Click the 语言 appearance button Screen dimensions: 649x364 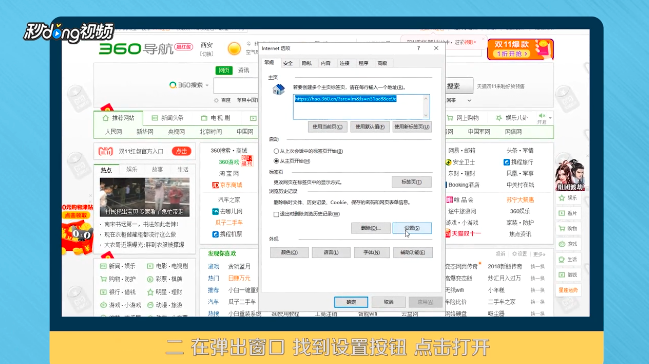(331, 253)
